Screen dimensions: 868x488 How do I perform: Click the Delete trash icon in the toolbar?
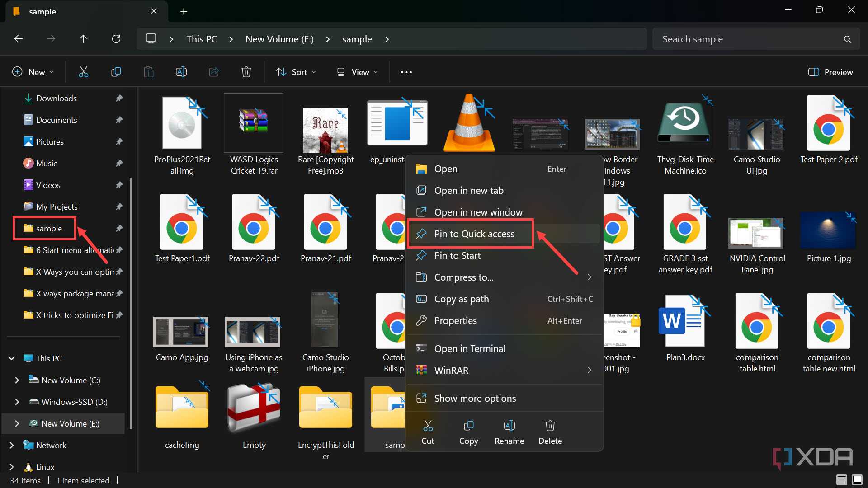point(246,72)
